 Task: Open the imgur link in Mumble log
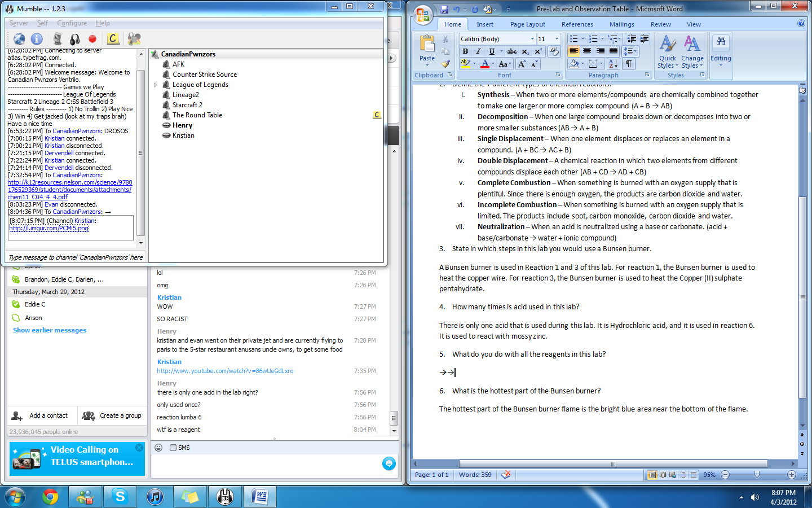(x=49, y=228)
